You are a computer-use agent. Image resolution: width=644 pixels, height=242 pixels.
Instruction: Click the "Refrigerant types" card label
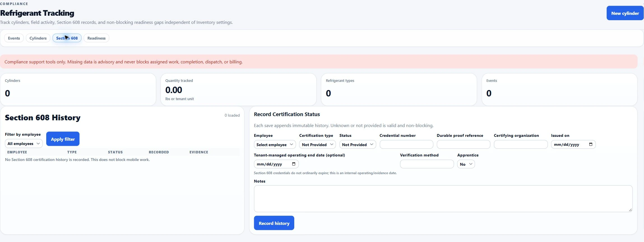[x=340, y=80]
